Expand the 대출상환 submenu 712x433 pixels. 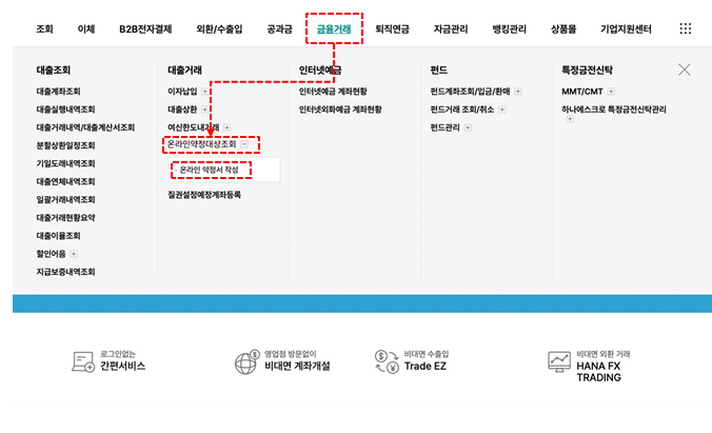click(x=205, y=109)
